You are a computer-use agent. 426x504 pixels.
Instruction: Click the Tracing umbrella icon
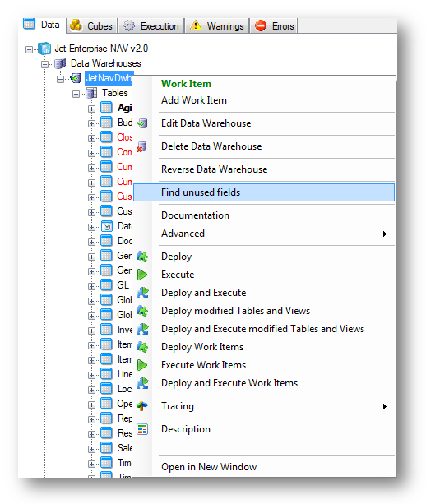142,406
